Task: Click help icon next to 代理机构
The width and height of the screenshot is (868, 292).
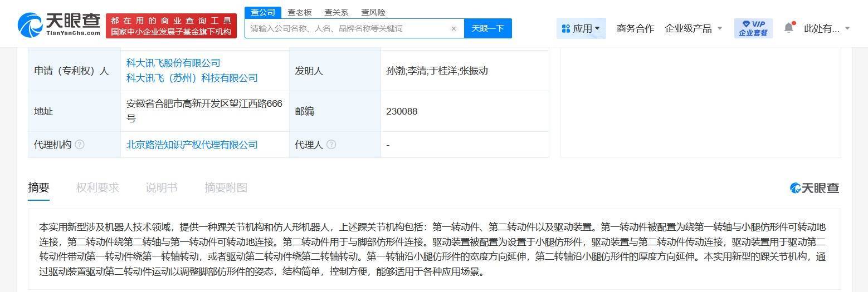Action: pos(80,145)
